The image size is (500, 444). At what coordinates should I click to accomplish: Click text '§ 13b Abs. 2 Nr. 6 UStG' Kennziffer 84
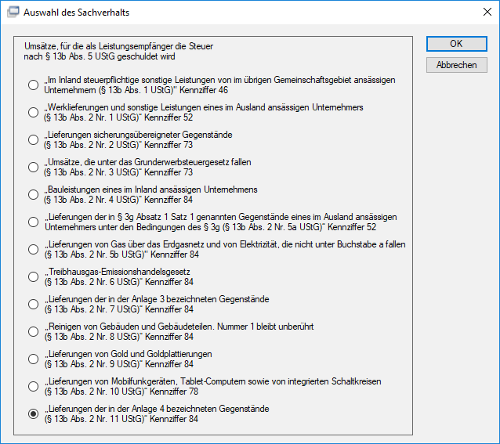[119, 282]
